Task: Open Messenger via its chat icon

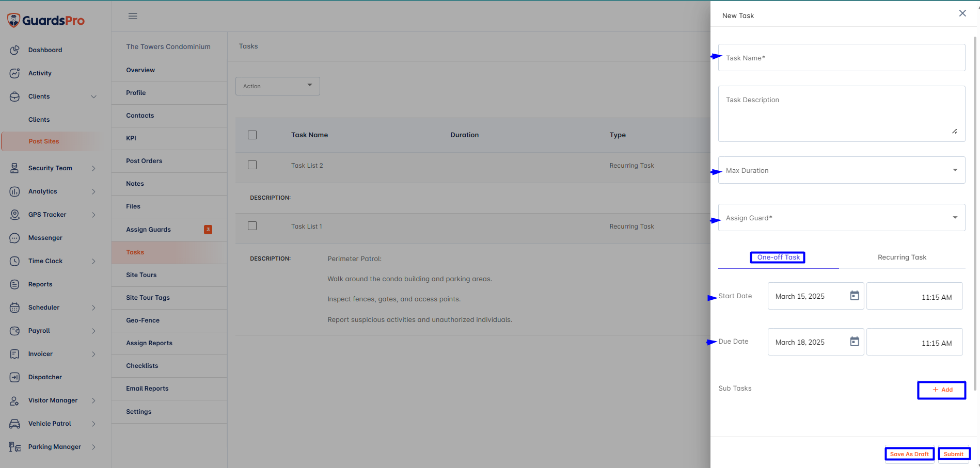Action: pyautogui.click(x=14, y=238)
